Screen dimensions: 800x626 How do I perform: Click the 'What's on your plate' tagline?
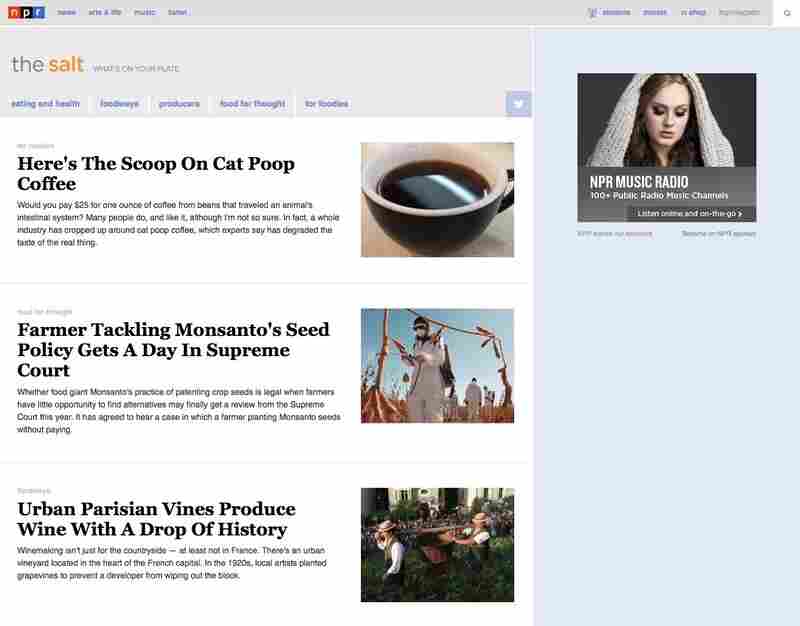pyautogui.click(x=136, y=69)
